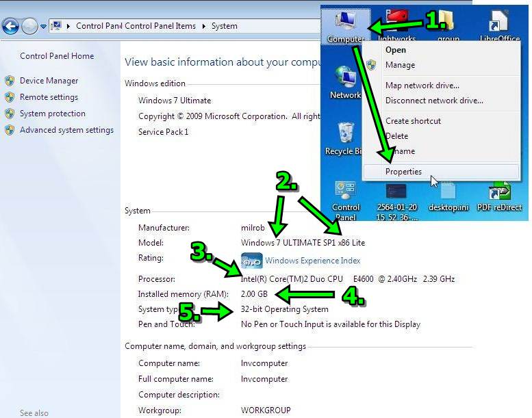Select LibreOffice desktop shortcut

click(499, 27)
